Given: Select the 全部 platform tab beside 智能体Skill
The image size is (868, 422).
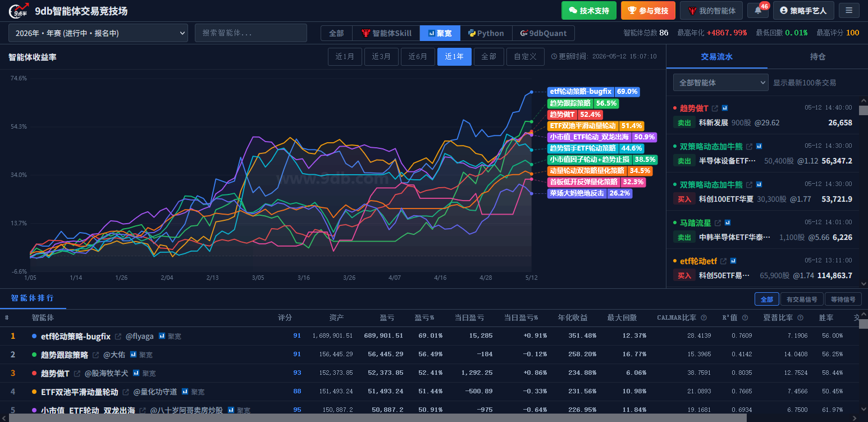Looking at the screenshot, I should click(336, 33).
